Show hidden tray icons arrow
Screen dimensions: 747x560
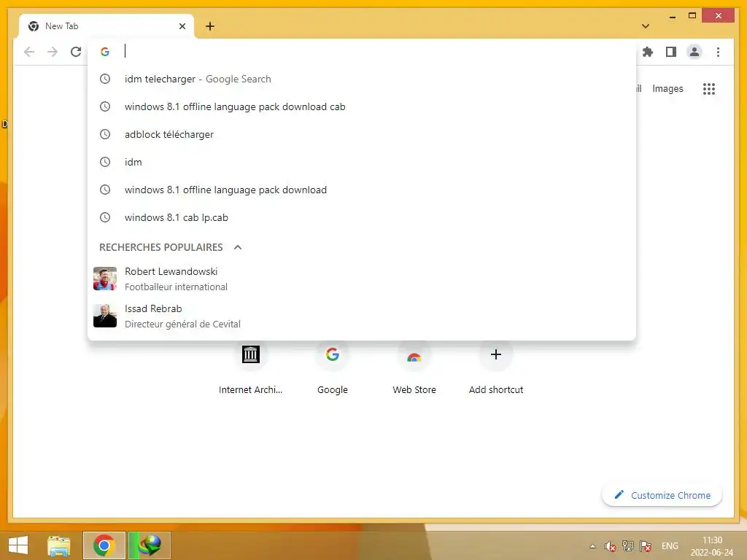click(592, 546)
